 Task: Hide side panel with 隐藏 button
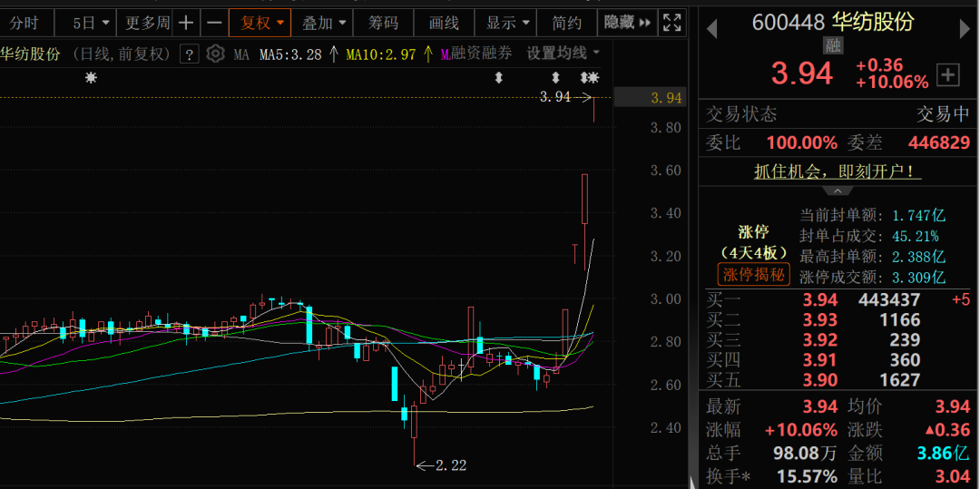tap(627, 23)
